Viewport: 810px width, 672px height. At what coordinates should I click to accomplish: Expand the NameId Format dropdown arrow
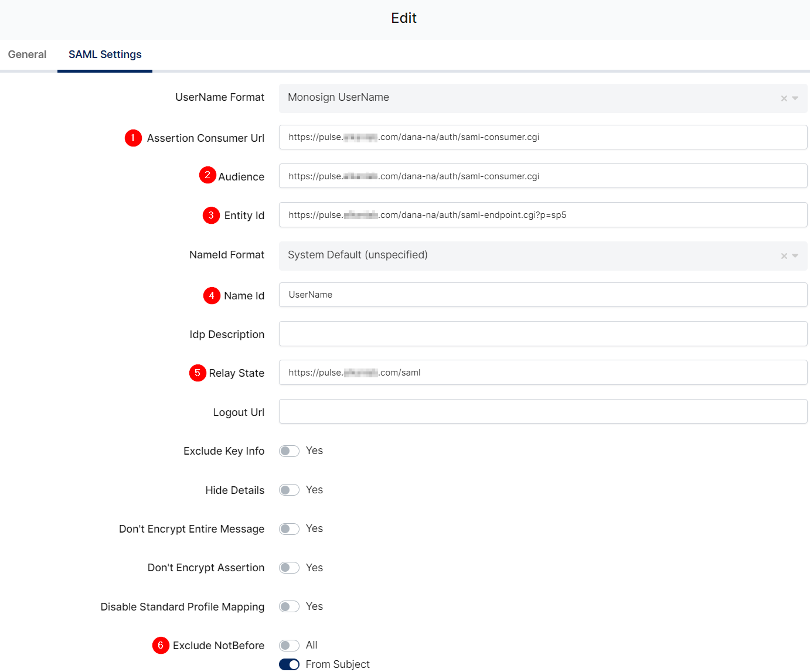(x=795, y=256)
